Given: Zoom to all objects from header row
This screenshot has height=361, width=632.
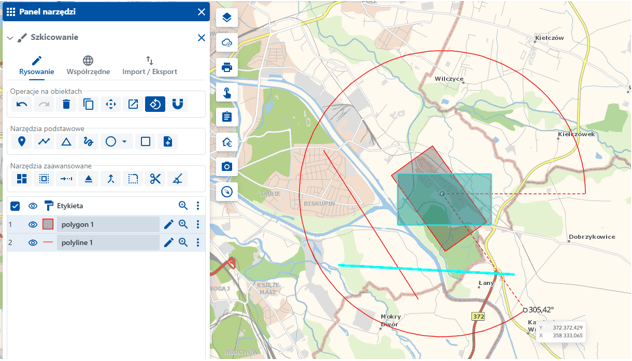Looking at the screenshot, I should pyautogui.click(x=183, y=206).
